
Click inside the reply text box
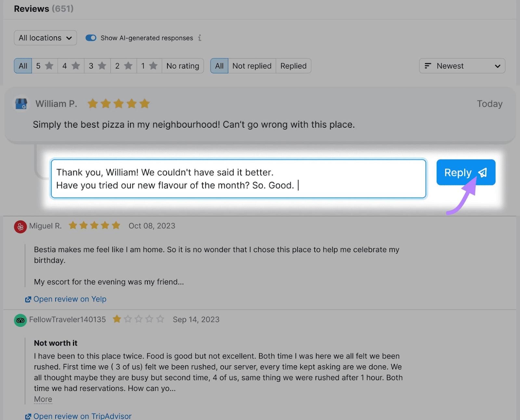(x=239, y=179)
